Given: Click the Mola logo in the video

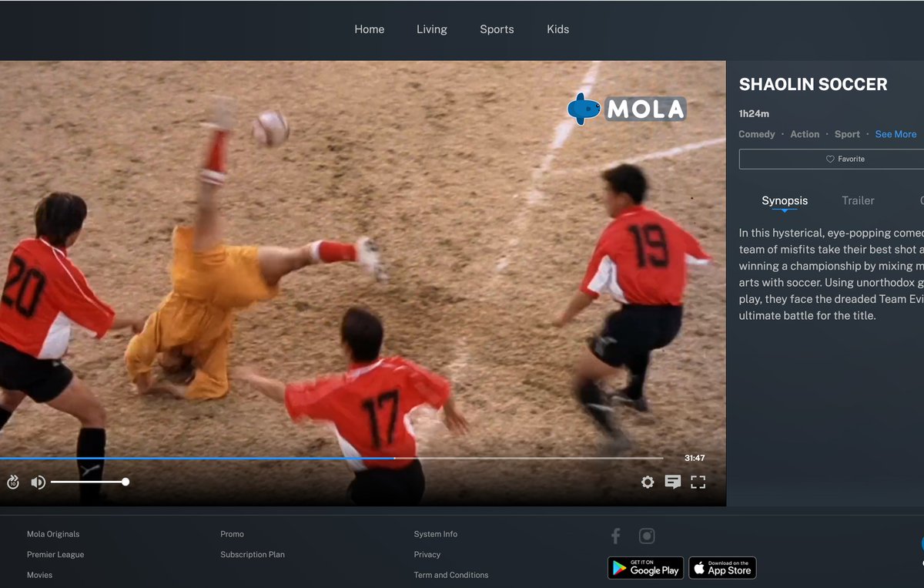Looking at the screenshot, I should coord(626,109).
